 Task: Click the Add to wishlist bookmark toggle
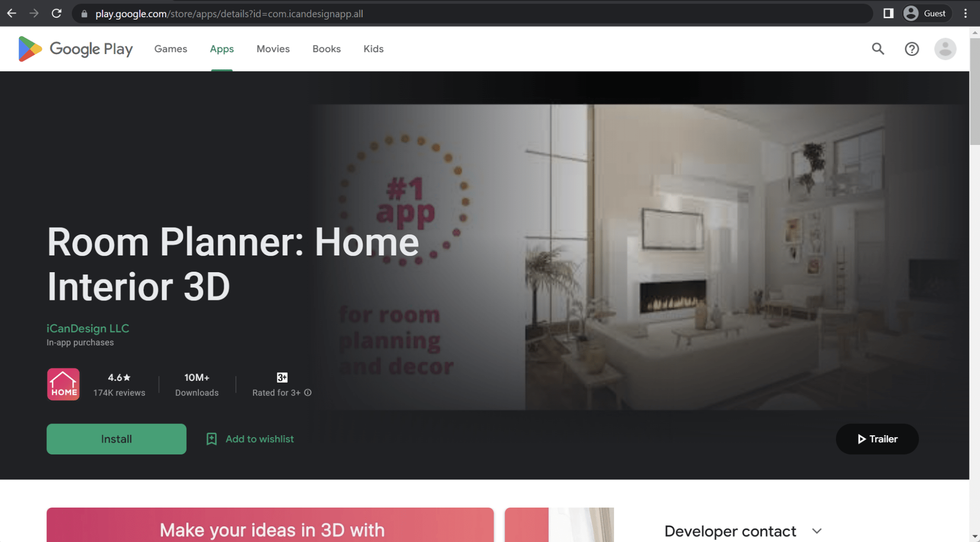[x=250, y=439]
